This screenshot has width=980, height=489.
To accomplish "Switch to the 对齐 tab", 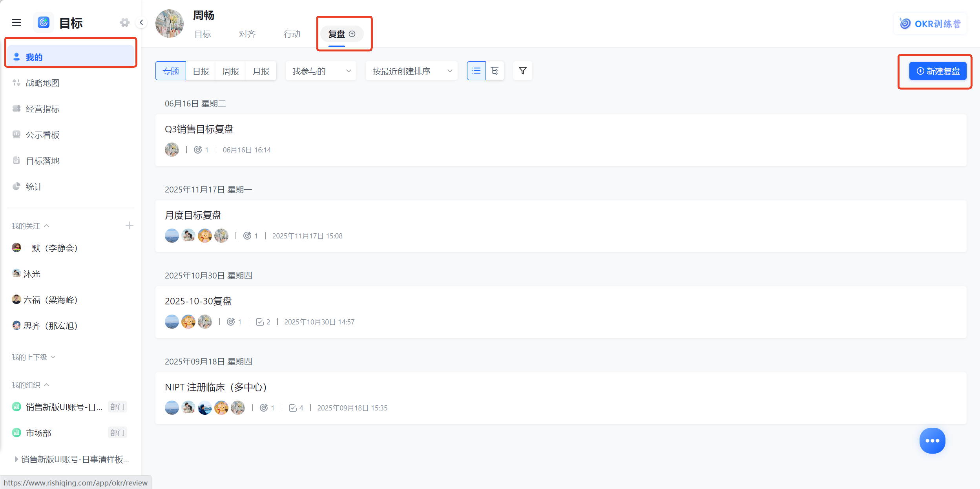I will point(247,34).
